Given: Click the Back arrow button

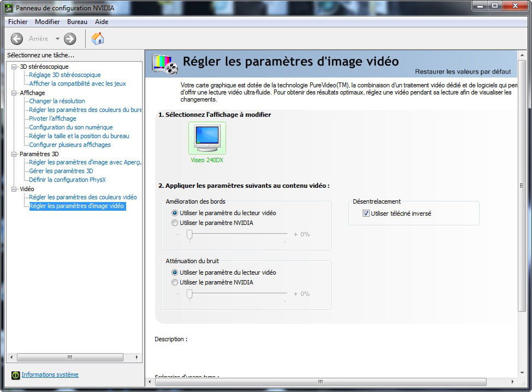Looking at the screenshot, I should click(x=16, y=39).
